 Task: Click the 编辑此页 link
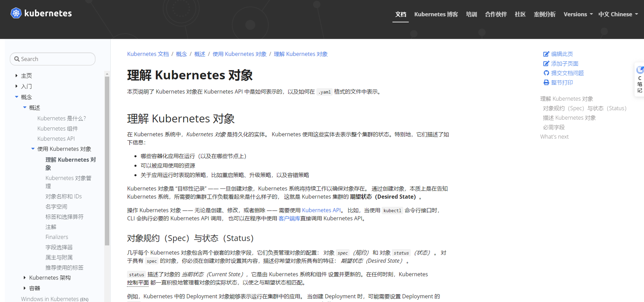coord(562,54)
